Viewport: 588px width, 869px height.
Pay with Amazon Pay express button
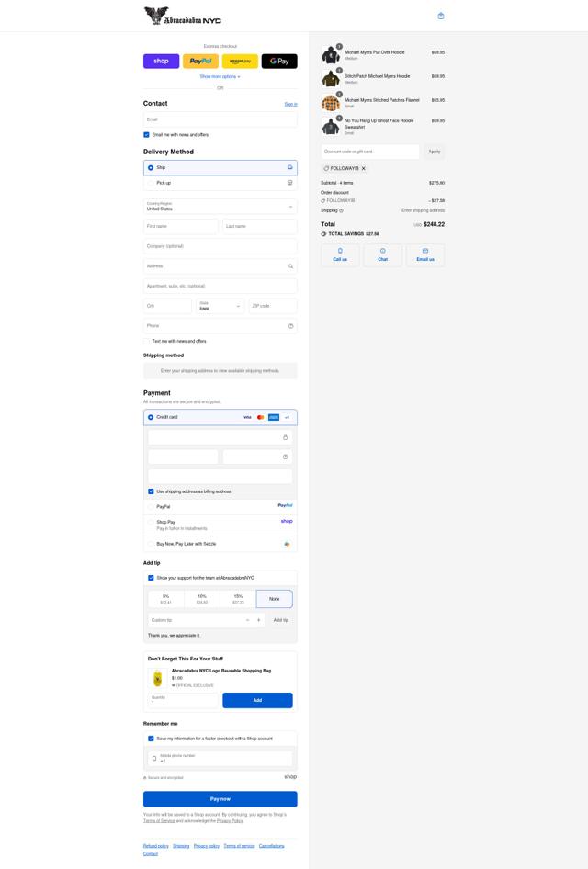240,61
